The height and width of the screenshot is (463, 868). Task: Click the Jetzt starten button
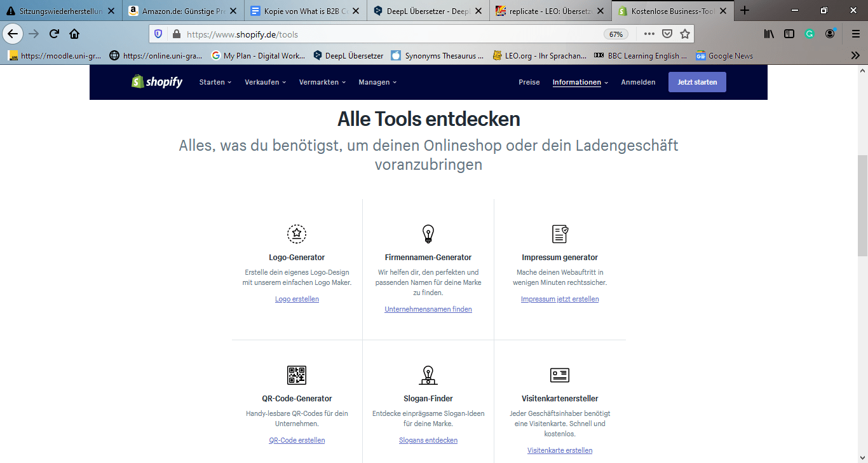(697, 82)
